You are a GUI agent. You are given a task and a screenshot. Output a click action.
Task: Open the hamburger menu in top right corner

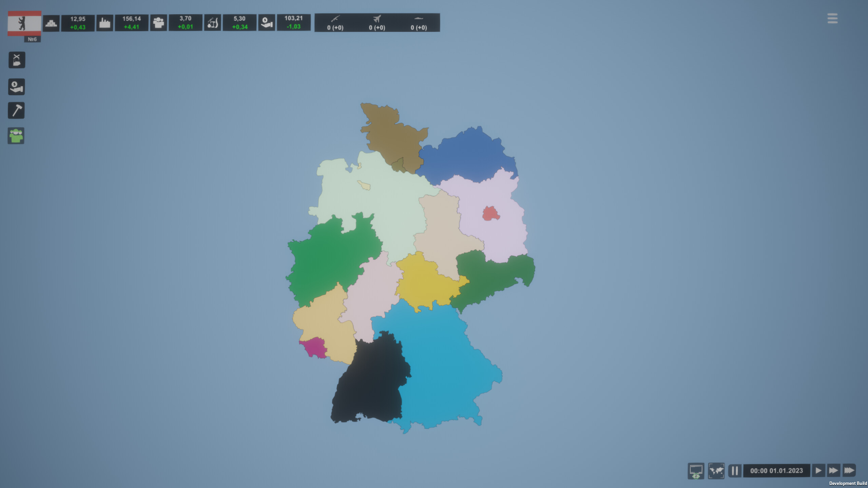pos(832,18)
